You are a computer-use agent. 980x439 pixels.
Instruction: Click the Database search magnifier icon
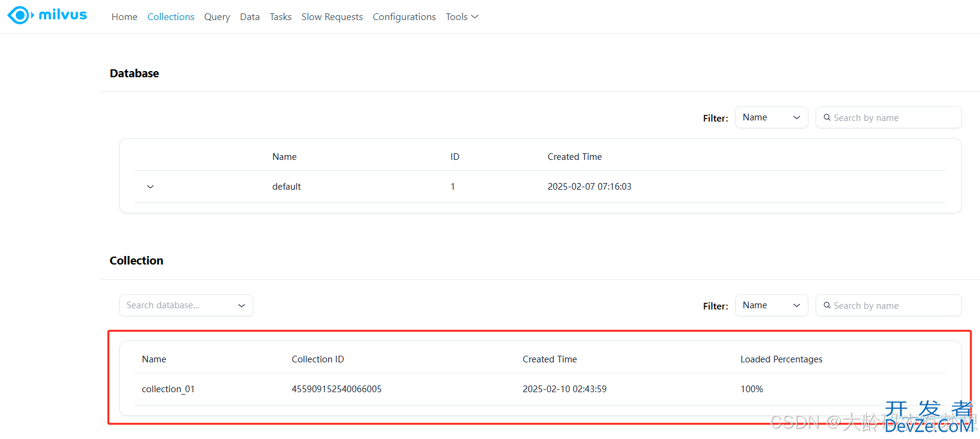(827, 117)
